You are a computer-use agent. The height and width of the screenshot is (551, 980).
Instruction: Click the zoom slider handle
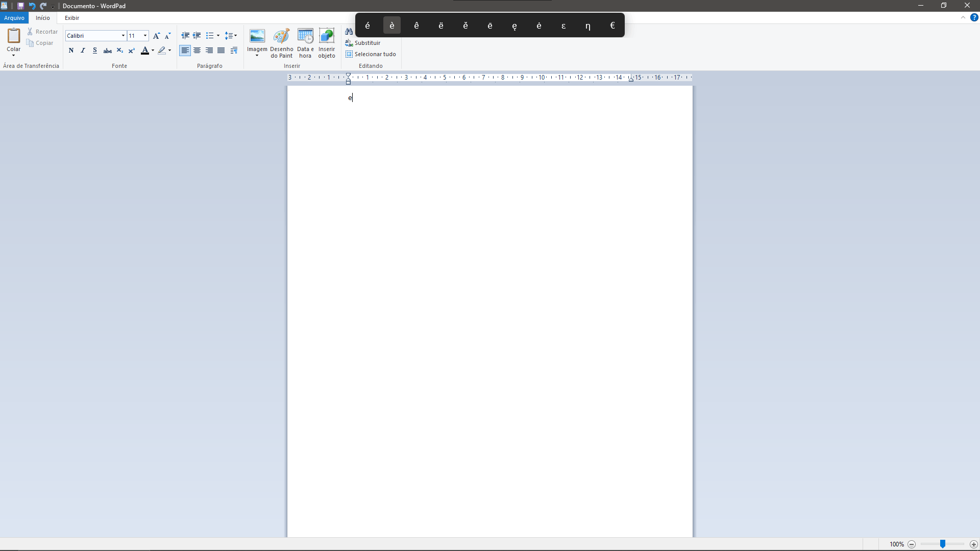(943, 544)
